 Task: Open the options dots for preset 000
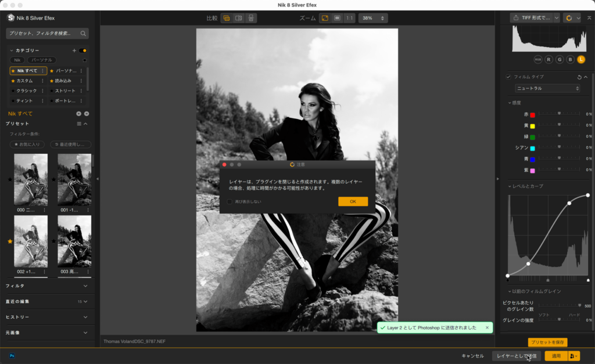(44, 210)
